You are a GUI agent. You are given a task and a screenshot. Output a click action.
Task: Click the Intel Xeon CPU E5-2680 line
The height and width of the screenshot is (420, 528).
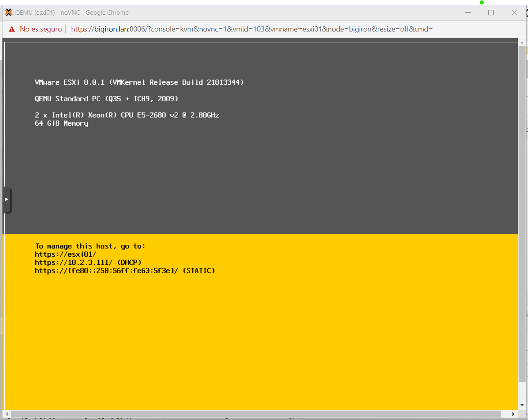tap(127, 115)
